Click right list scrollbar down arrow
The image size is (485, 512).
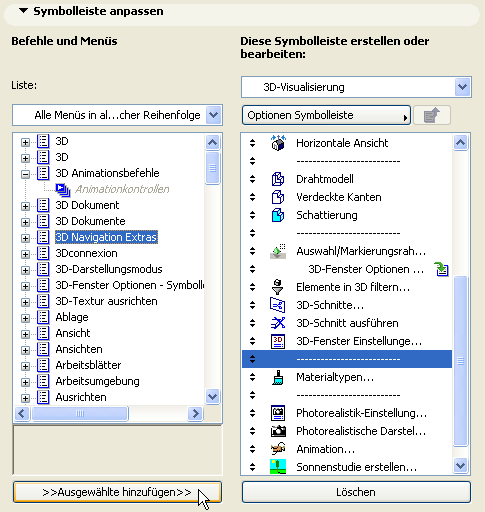[x=460, y=465]
